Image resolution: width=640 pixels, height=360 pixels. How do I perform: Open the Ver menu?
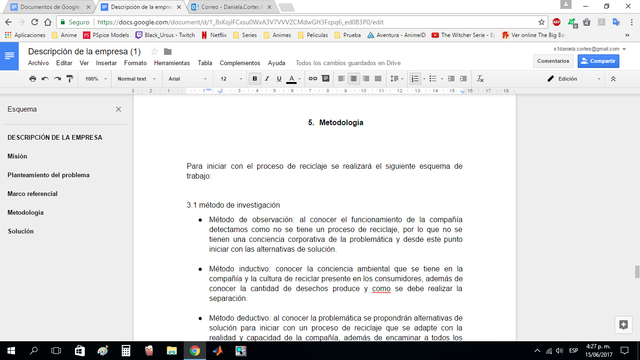pyautogui.click(x=84, y=63)
